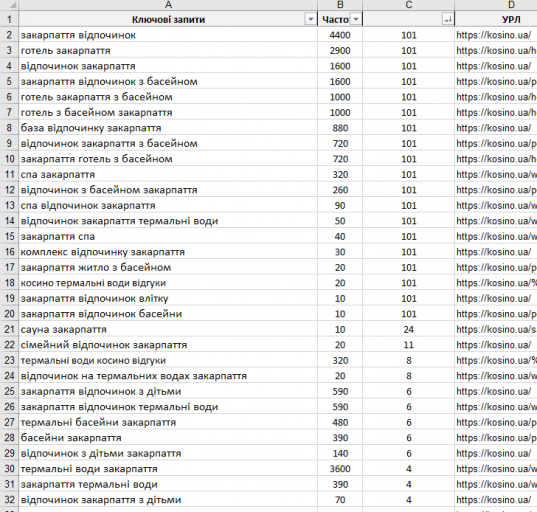Click frequency value 140
The width and height of the screenshot is (537, 512).
(340, 453)
